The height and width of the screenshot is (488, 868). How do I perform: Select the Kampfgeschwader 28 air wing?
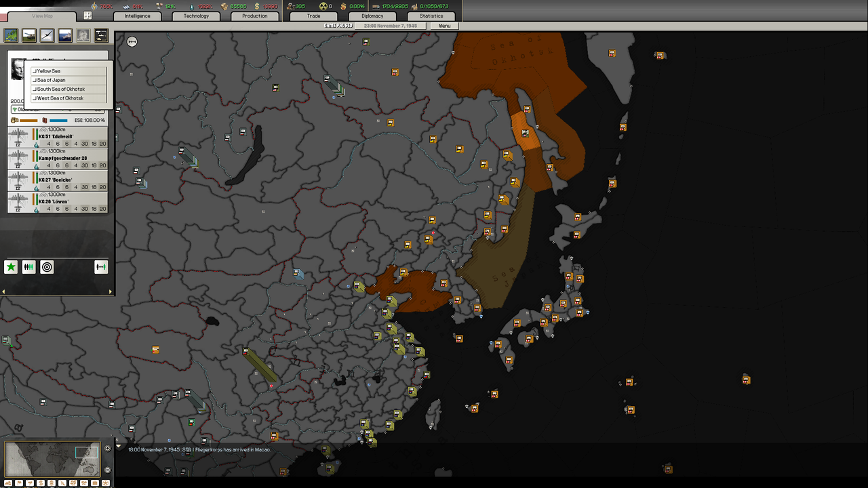(58, 159)
